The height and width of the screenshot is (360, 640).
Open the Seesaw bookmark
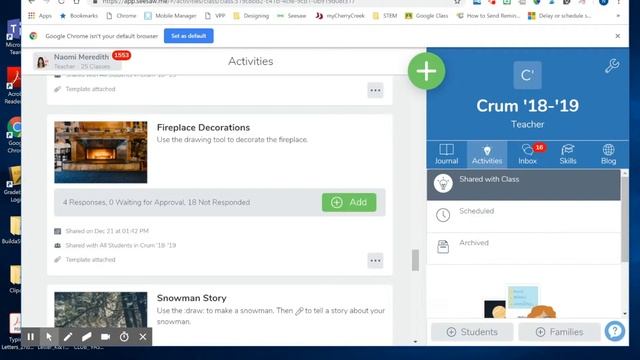291,16
